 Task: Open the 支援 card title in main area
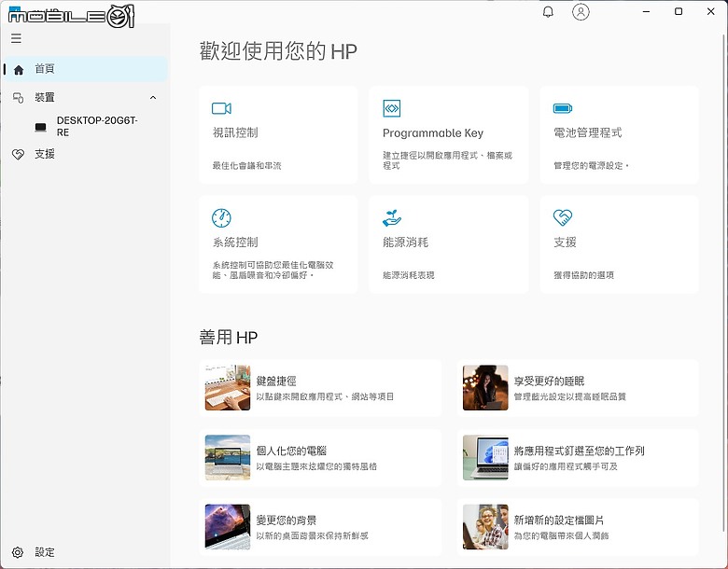click(565, 243)
